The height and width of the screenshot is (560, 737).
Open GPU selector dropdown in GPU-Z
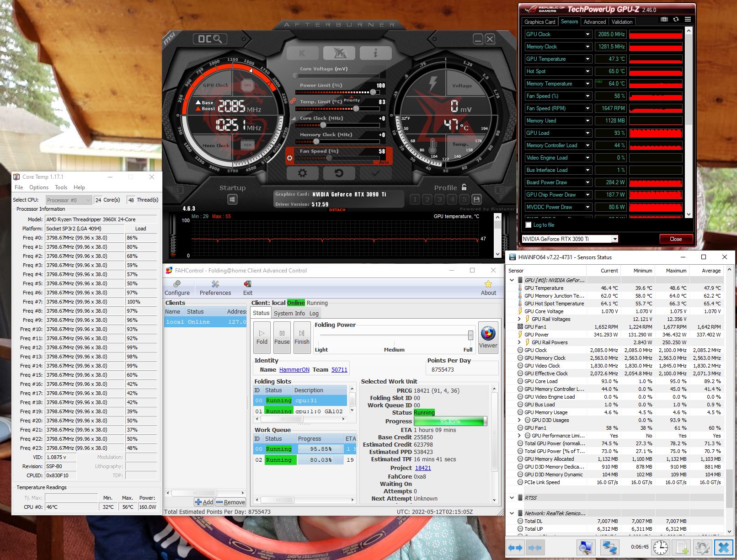tap(615, 239)
